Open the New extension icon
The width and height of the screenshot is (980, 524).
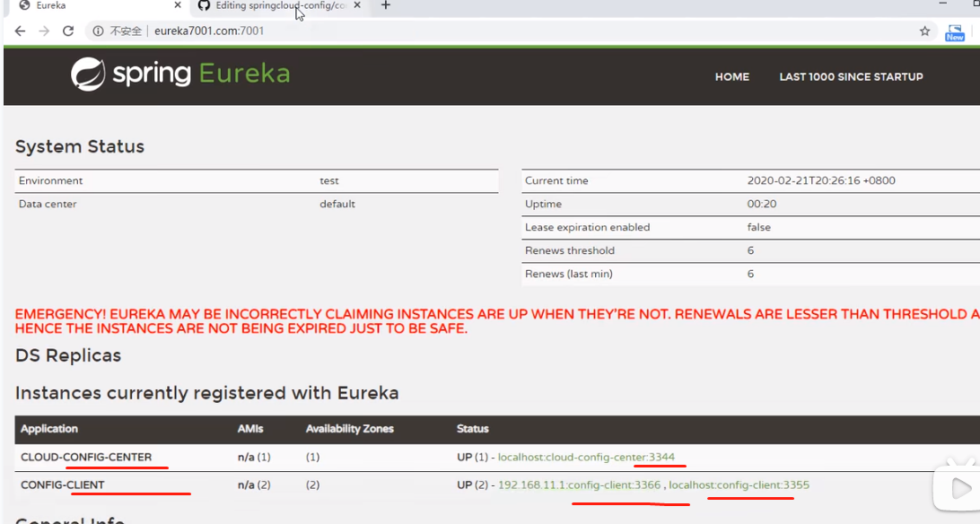[x=954, y=32]
